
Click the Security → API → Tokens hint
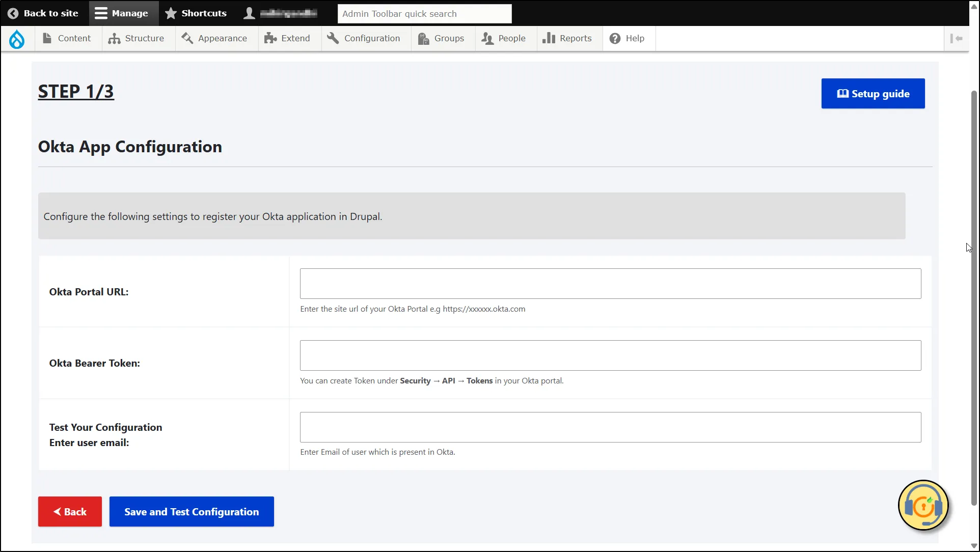pos(446,381)
